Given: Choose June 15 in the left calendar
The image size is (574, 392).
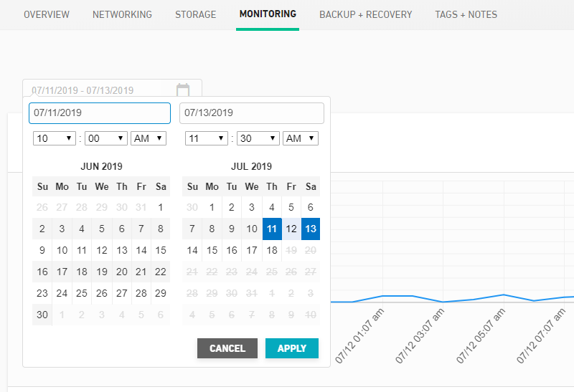Looking at the screenshot, I should pos(160,251).
